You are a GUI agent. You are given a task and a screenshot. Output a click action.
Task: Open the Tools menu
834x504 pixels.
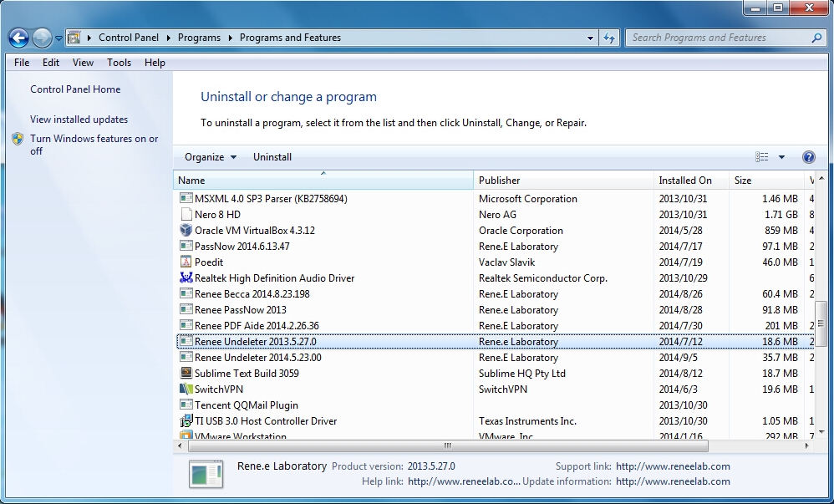pos(119,63)
